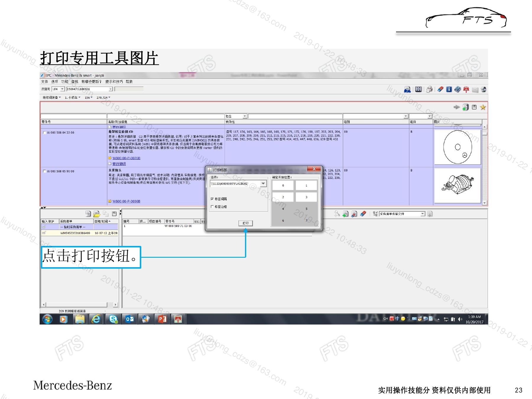Click the new shopping list document icon

(88, 213)
